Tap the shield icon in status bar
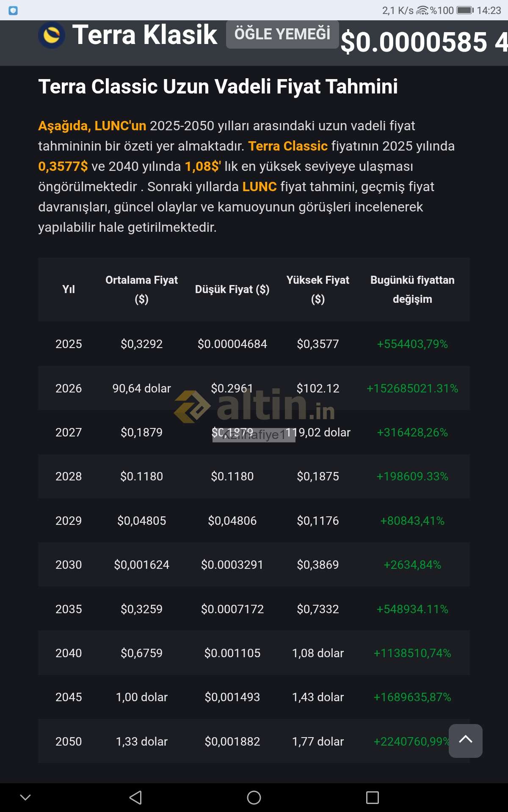The image size is (508, 812). tap(13, 11)
